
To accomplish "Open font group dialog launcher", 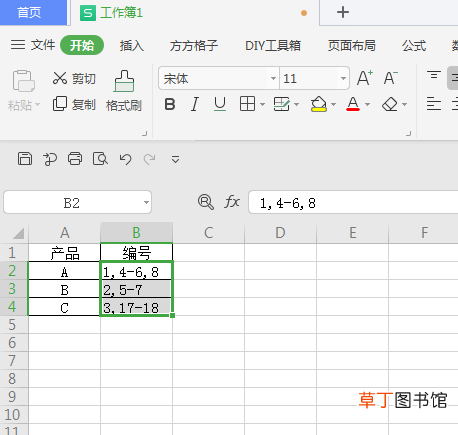I will (x=408, y=134).
